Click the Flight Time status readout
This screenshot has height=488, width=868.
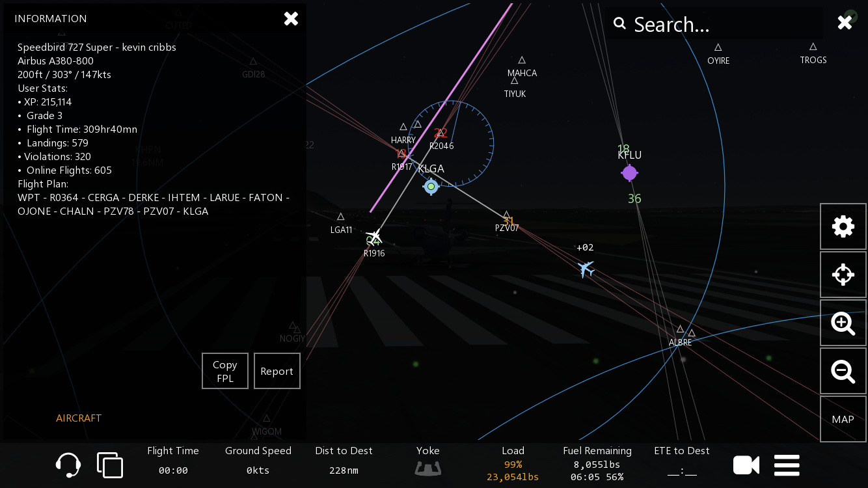[x=173, y=461]
